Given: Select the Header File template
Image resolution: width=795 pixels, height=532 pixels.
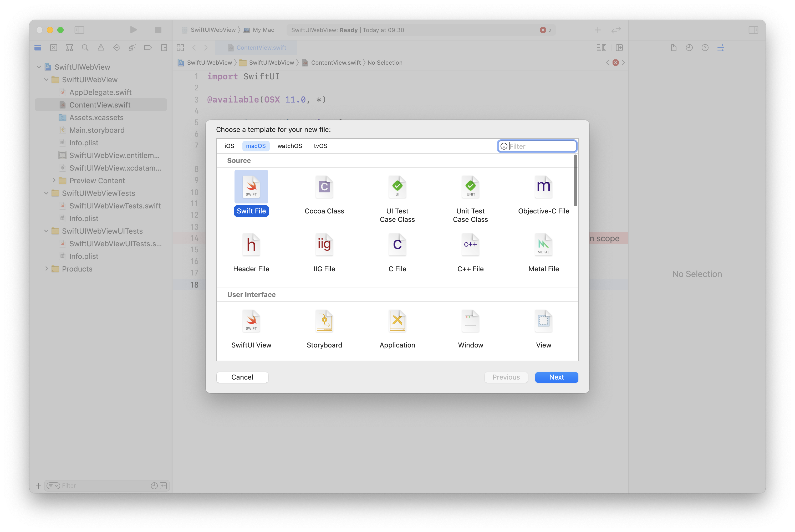Looking at the screenshot, I should point(251,253).
